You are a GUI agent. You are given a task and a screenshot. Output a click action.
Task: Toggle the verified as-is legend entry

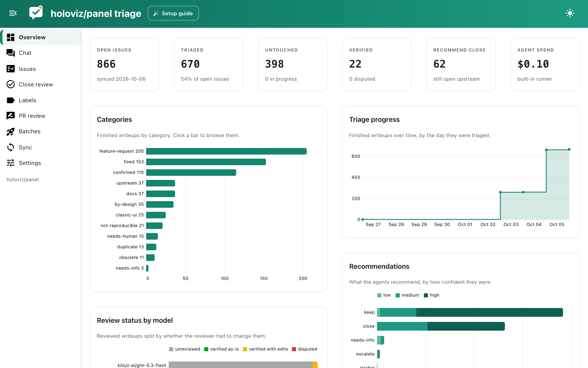coord(221,349)
